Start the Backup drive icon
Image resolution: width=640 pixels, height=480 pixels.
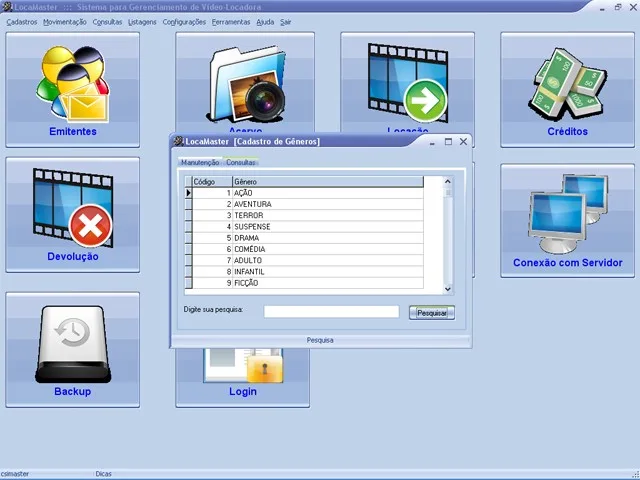73,344
